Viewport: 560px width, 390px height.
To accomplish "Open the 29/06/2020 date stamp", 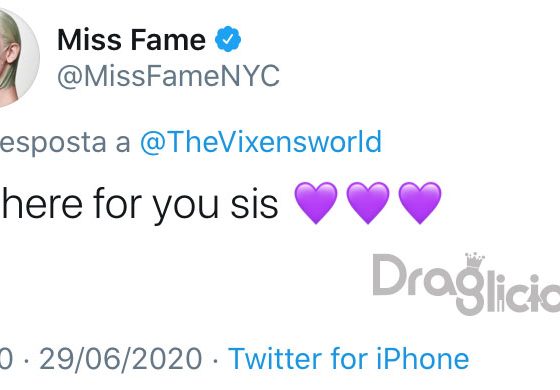I will (121, 358).
